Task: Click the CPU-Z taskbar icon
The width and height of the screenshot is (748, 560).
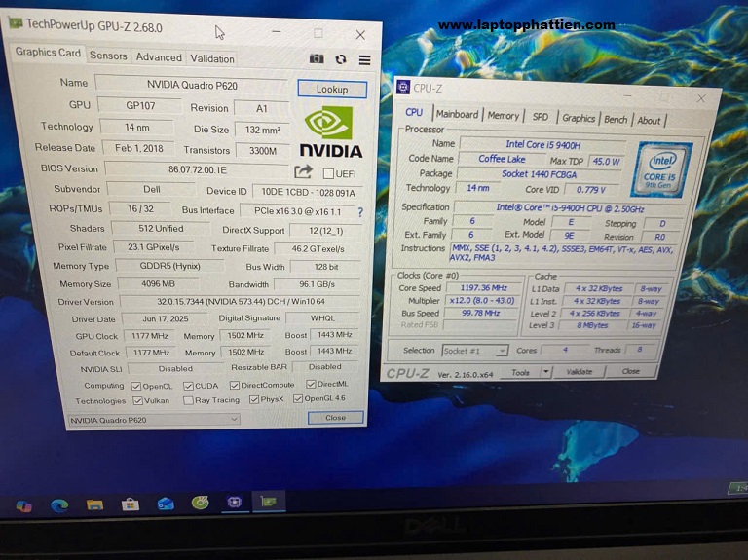Action: [234, 503]
